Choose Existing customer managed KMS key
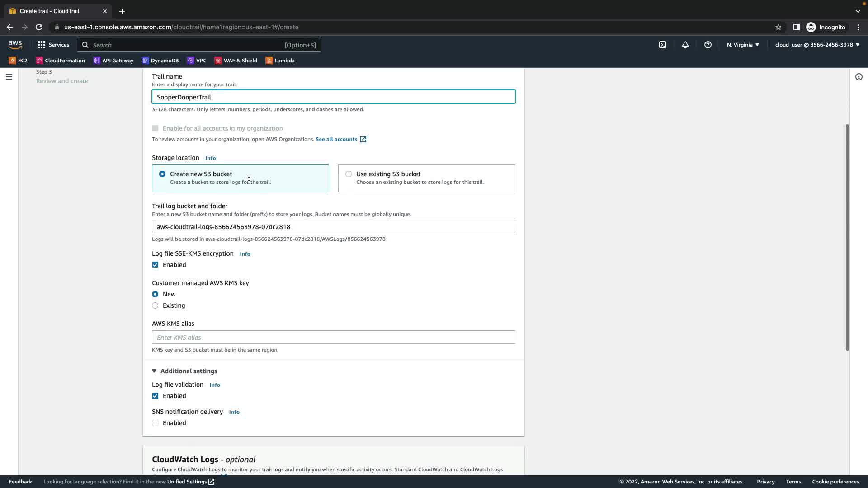Viewport: 868px width, 488px height. coord(155,305)
